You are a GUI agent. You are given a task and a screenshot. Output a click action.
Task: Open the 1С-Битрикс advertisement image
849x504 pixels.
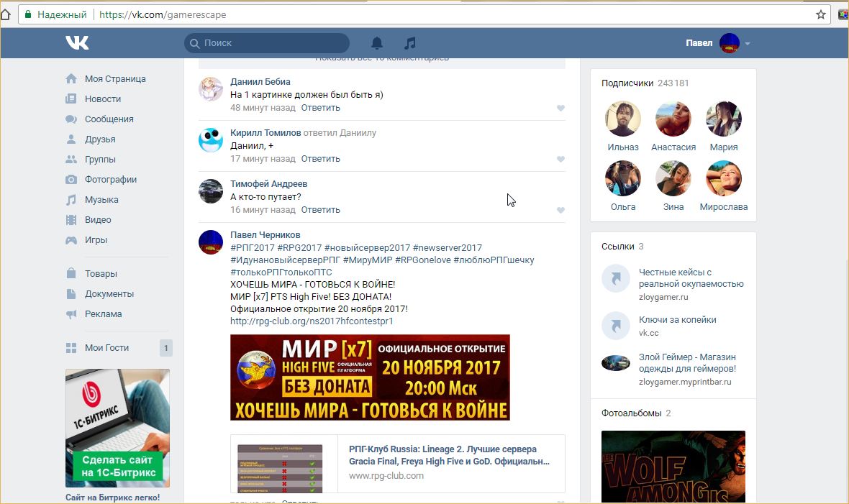[117, 429]
